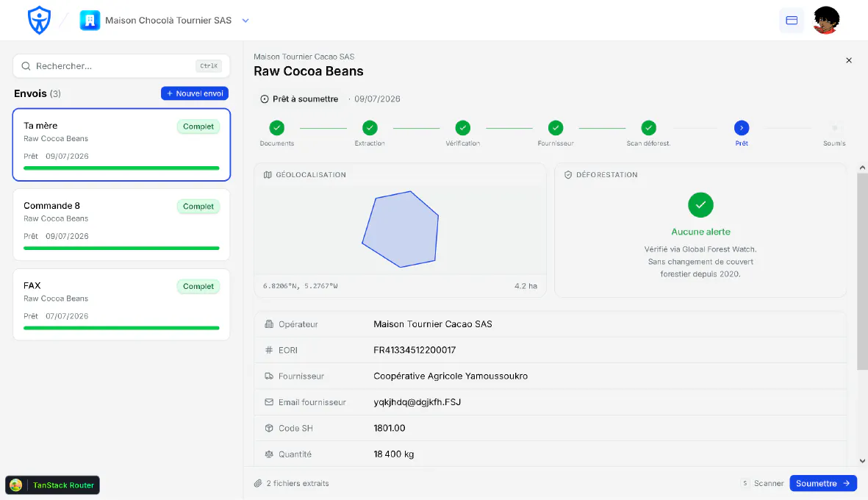Click the EORI hash icon
Image resolution: width=868 pixels, height=500 pixels.
coord(269,350)
